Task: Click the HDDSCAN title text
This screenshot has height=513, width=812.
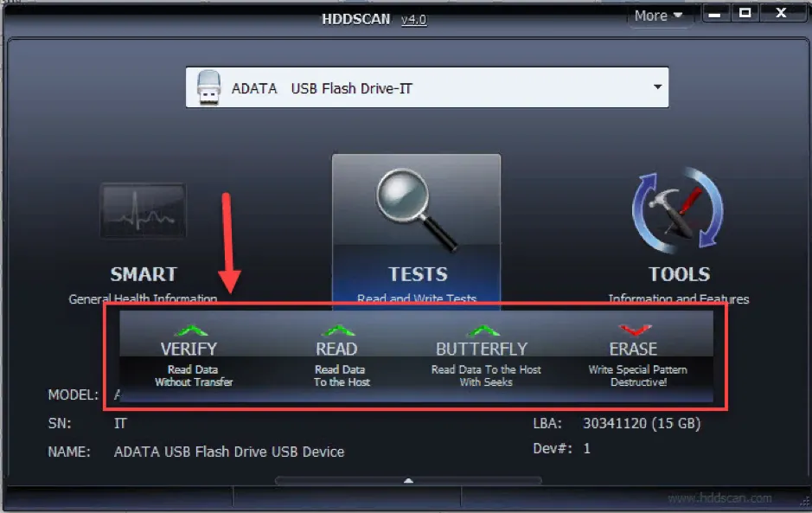Action: tap(355, 19)
